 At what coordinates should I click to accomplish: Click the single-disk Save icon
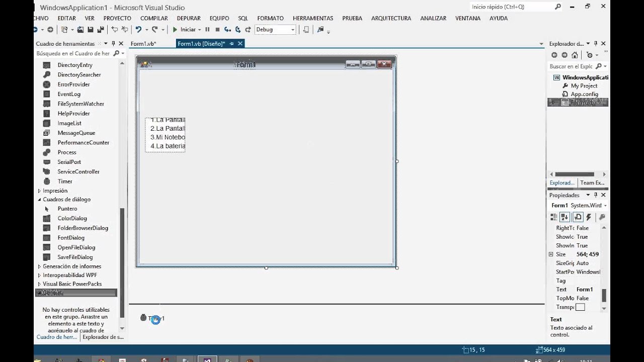point(91,30)
